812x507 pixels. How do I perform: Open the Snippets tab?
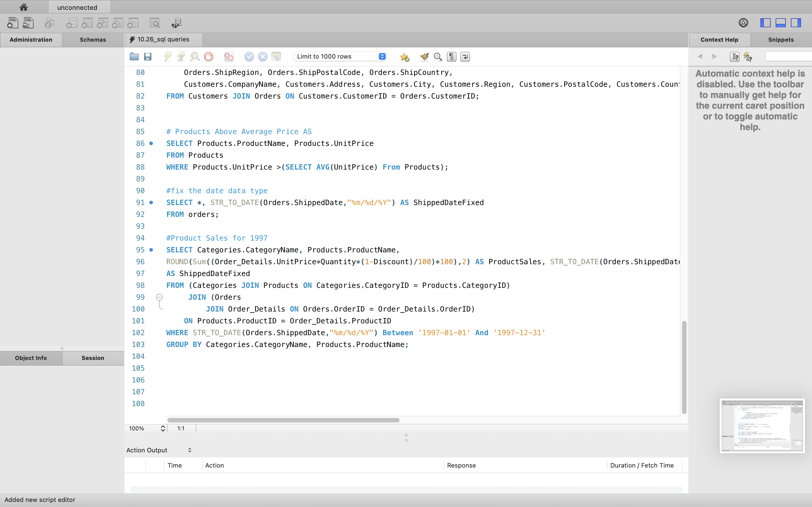click(781, 39)
